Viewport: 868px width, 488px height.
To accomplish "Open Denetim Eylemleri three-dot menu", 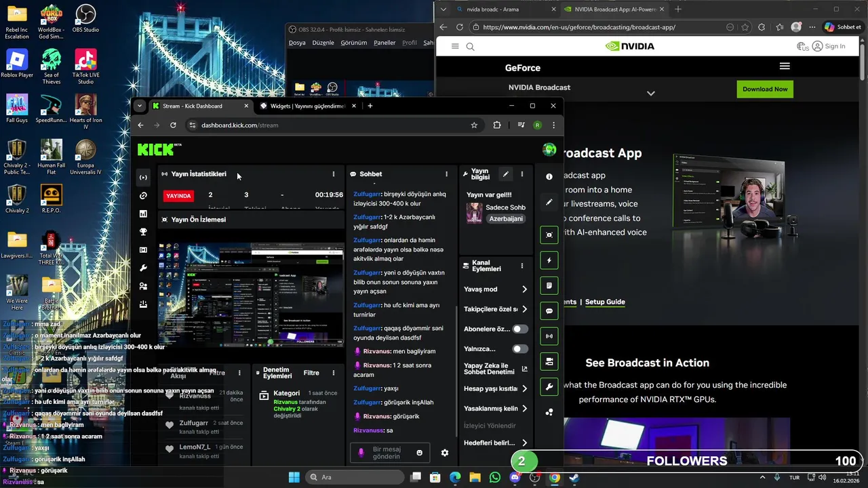I will (x=333, y=373).
